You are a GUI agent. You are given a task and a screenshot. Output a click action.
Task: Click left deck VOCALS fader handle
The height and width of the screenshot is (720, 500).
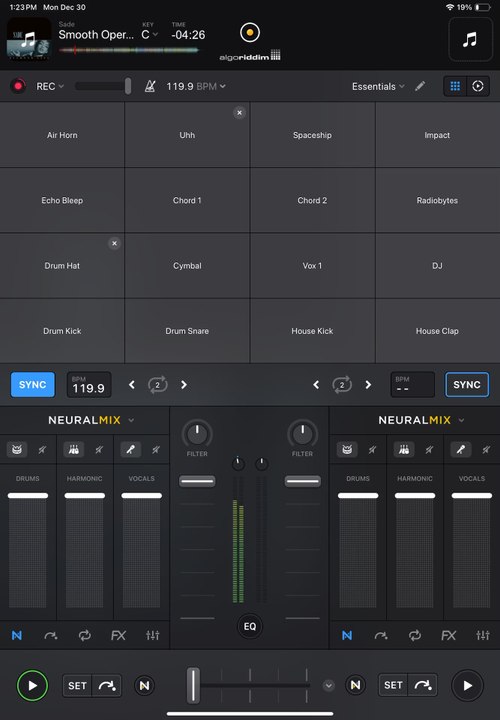point(141,495)
